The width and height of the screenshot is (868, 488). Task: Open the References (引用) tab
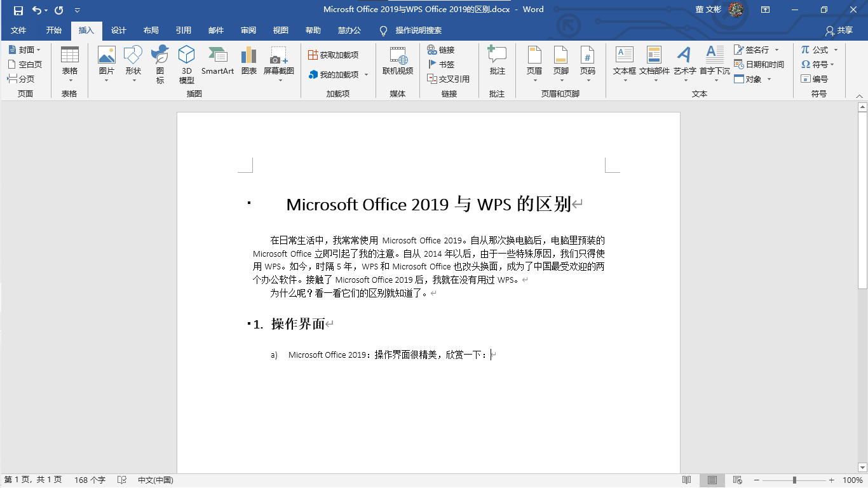184,30
